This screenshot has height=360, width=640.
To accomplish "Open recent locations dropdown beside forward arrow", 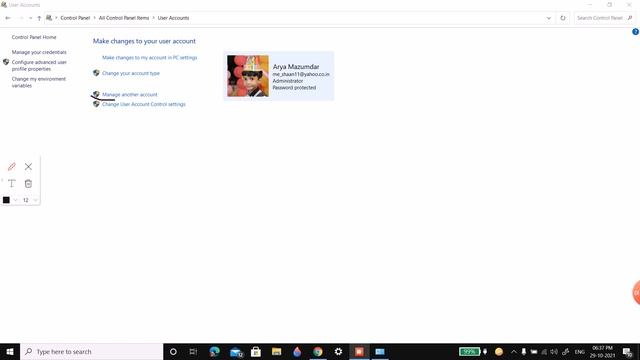I will tap(30, 18).
